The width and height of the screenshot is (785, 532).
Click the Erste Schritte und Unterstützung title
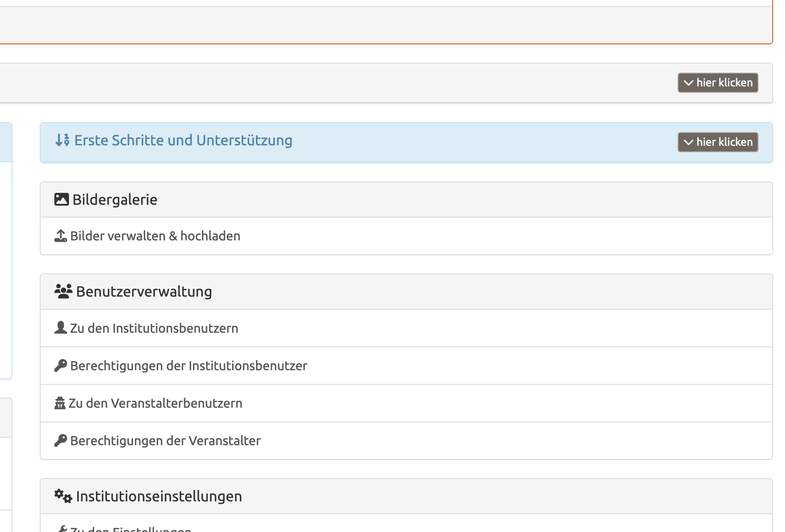(183, 140)
